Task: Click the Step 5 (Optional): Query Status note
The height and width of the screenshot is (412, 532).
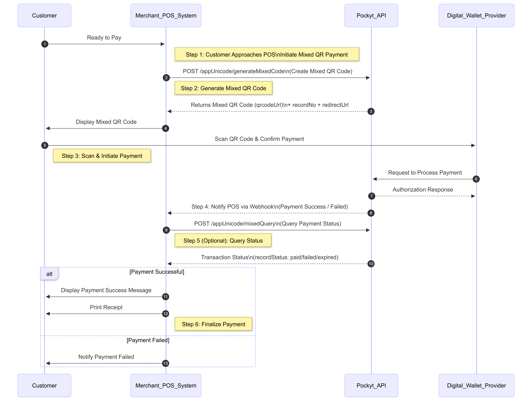Action: click(223, 241)
